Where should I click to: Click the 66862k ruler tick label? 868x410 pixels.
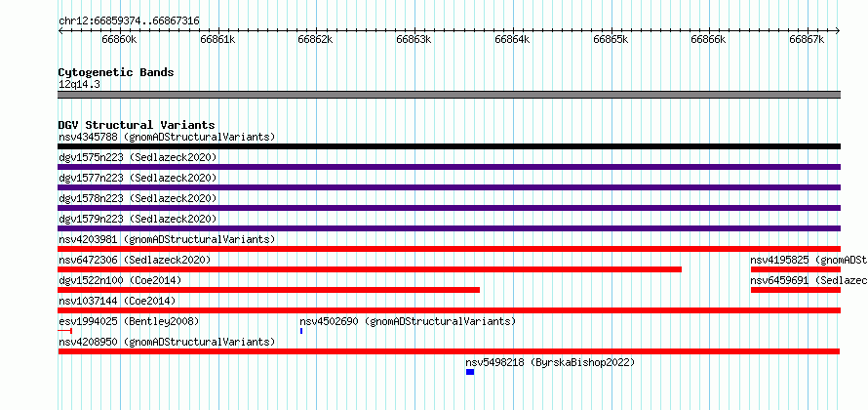coord(316,39)
